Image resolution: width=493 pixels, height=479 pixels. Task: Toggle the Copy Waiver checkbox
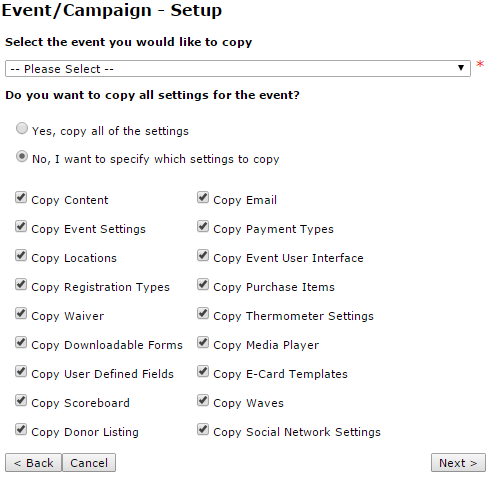pos(21,313)
